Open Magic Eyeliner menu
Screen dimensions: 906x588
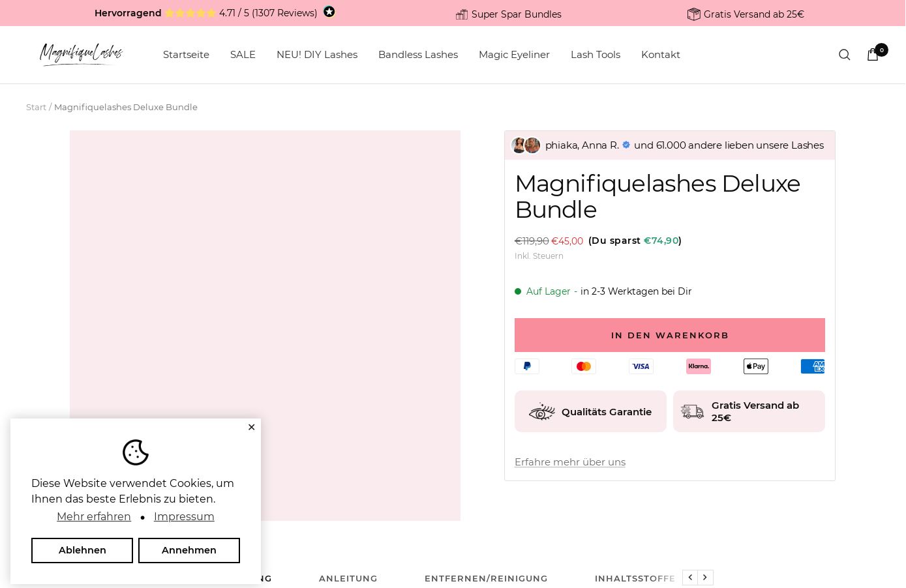[514, 55]
